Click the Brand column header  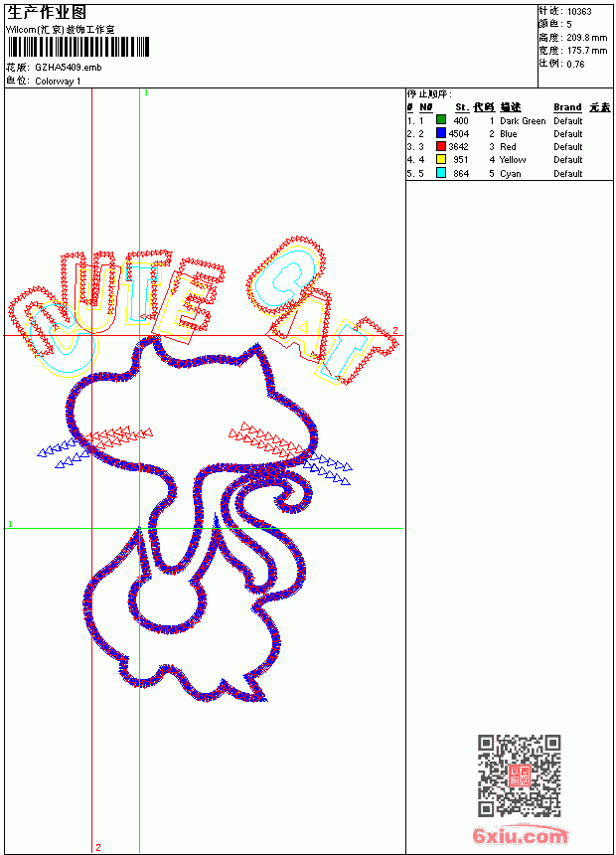click(x=567, y=107)
